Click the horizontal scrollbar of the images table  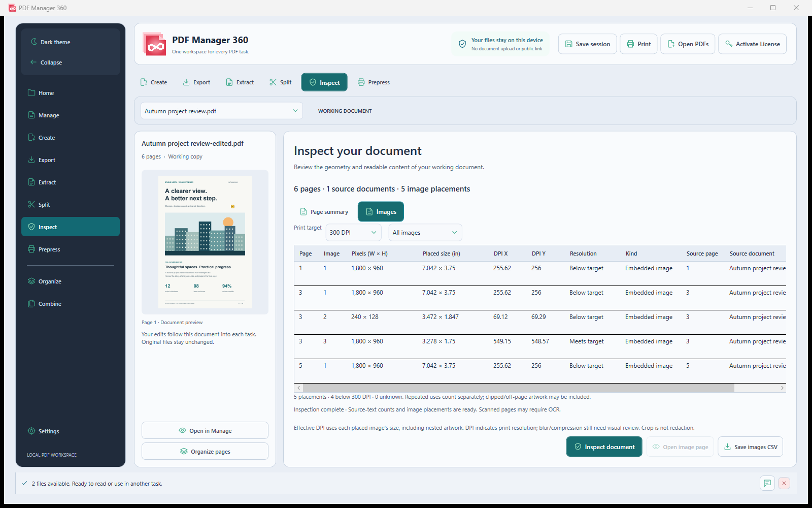[x=519, y=388]
